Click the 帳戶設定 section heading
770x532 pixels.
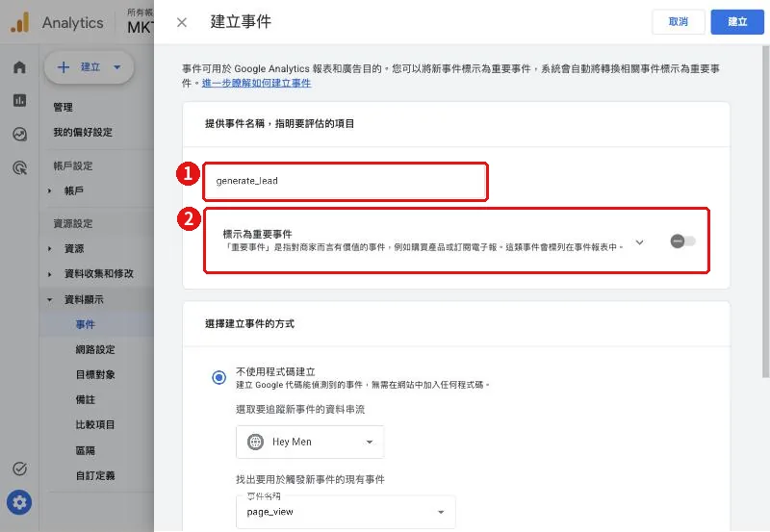(73, 165)
